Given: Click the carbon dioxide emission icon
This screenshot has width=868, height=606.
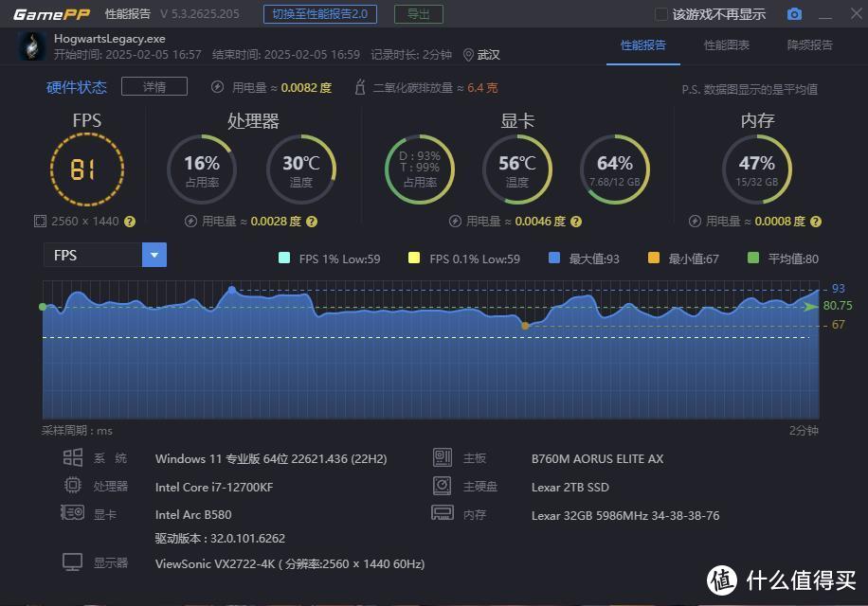Looking at the screenshot, I should [360, 87].
